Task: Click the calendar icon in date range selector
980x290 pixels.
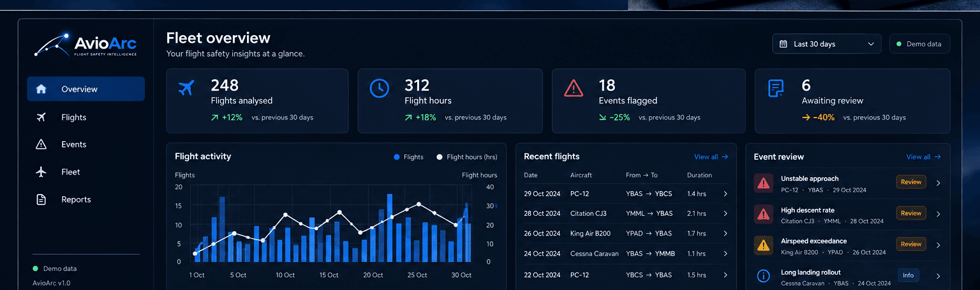Action: click(x=783, y=44)
